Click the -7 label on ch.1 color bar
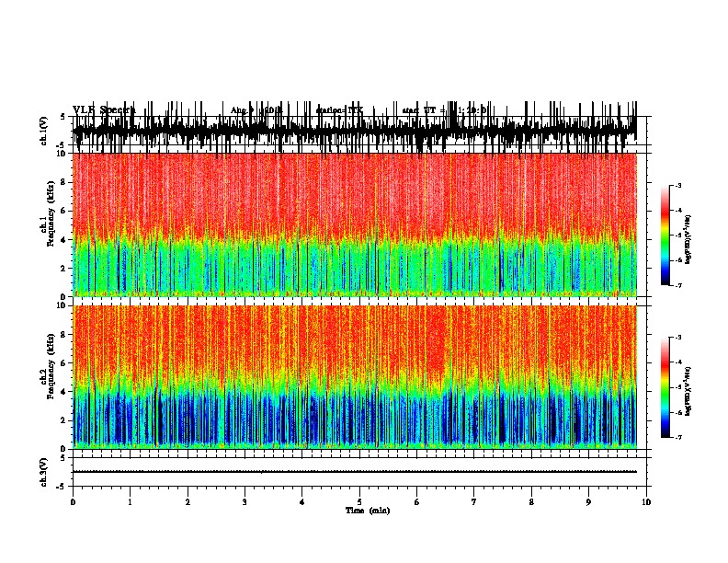 coord(677,285)
